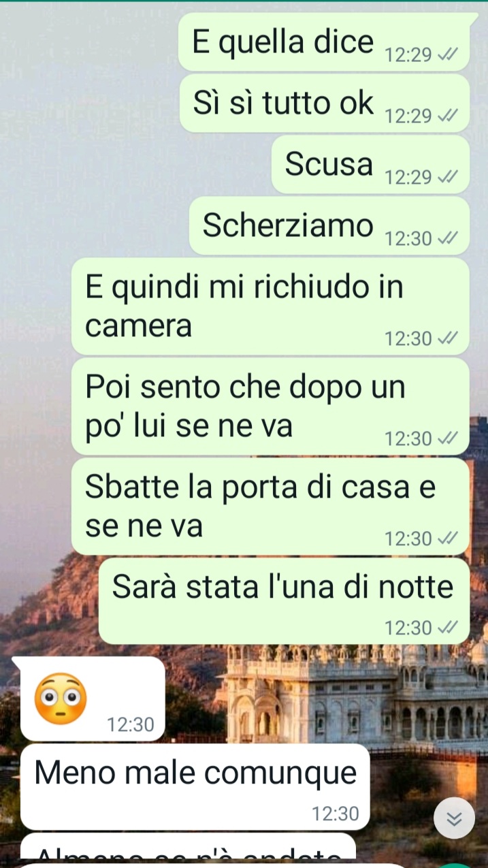This screenshot has height=868, width=488.
Task: Select 'Sbatte la porta di casa' message
Action: click(270, 507)
